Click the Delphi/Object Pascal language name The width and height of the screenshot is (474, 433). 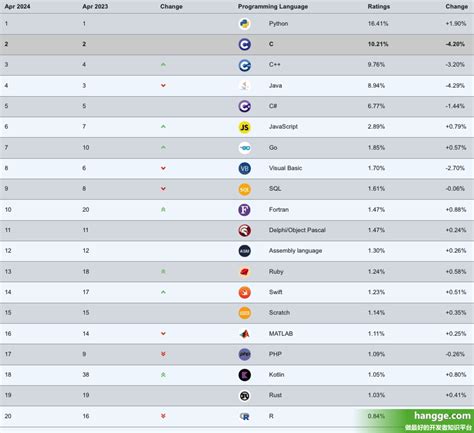[x=297, y=230]
